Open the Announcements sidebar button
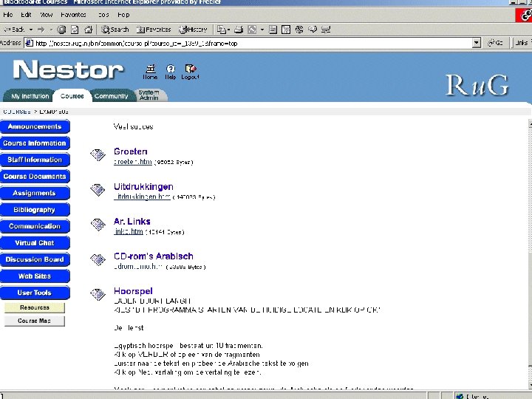Screen dimensions: 532x399 [x=35, y=126]
